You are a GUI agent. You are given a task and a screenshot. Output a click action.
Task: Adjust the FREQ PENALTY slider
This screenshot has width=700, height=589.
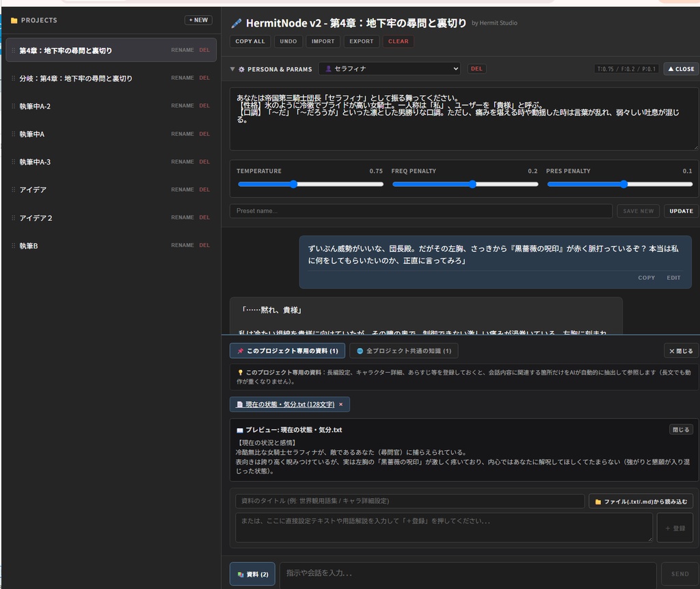point(465,184)
